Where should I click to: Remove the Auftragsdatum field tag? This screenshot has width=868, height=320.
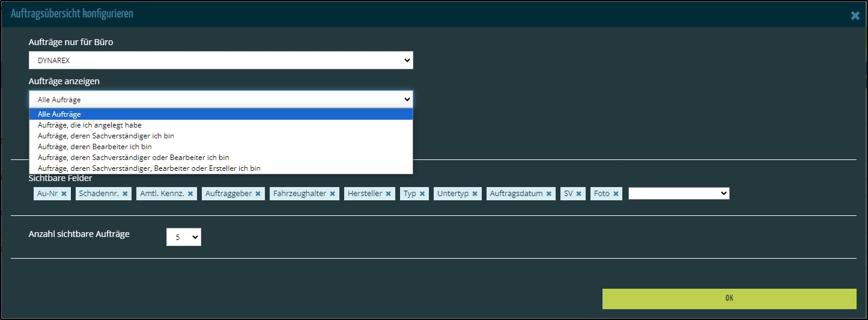pos(549,194)
